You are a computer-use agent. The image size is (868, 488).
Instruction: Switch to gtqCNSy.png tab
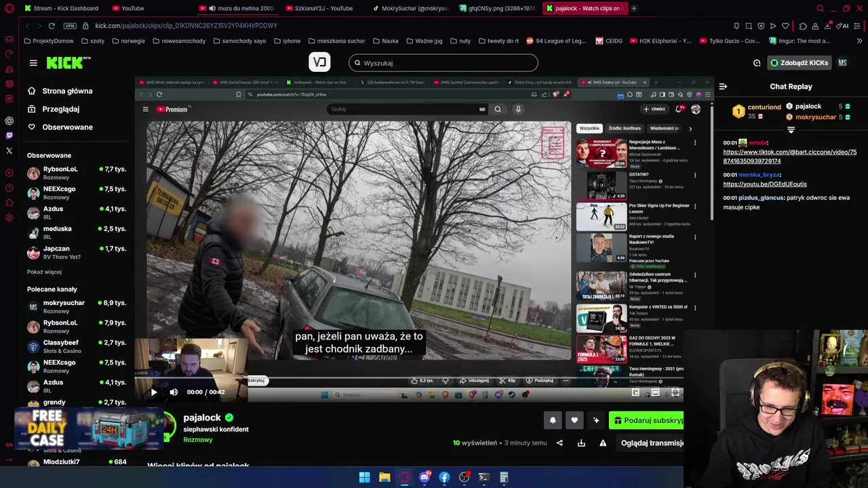click(498, 8)
